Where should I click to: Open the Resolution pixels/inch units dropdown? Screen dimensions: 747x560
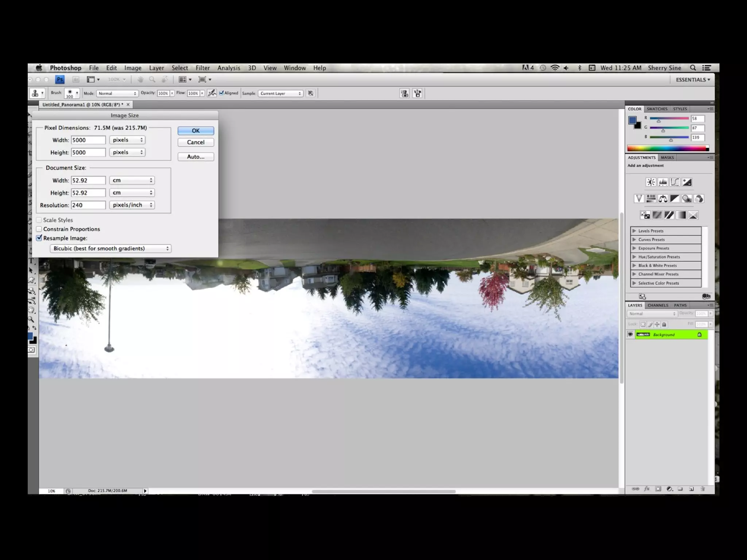(x=132, y=205)
